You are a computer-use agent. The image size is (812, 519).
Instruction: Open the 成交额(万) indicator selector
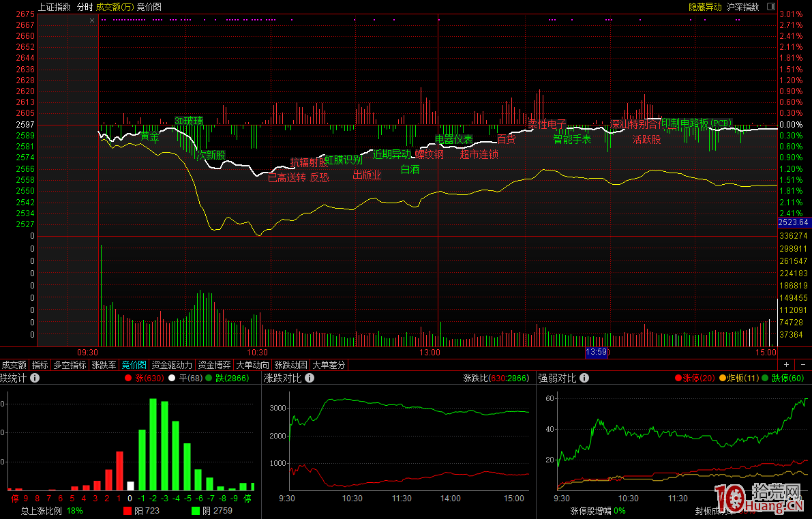(x=115, y=7)
